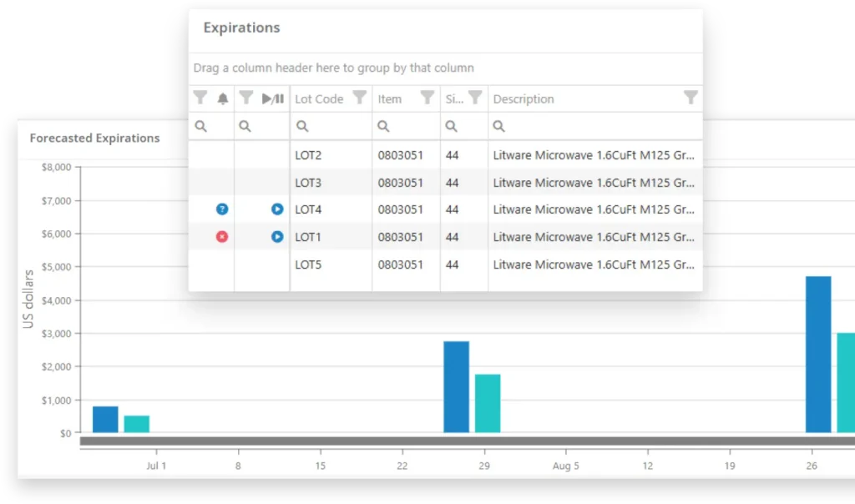
Task: Sort by the Lot Code column header
Action: [319, 99]
